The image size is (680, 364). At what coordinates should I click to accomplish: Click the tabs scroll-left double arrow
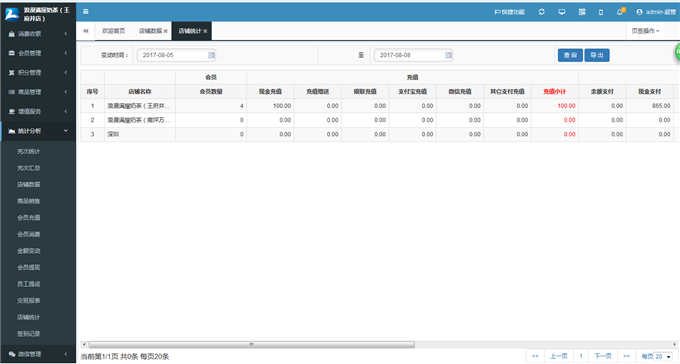pos(85,31)
